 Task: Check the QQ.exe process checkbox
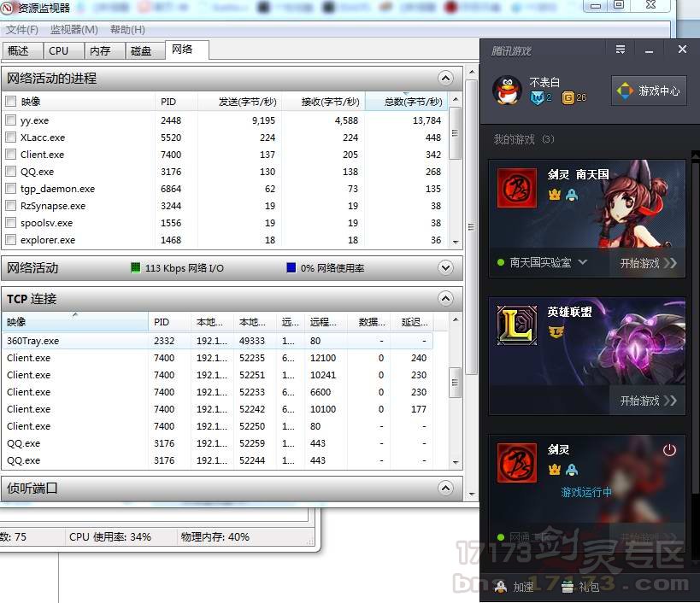[x=11, y=172]
